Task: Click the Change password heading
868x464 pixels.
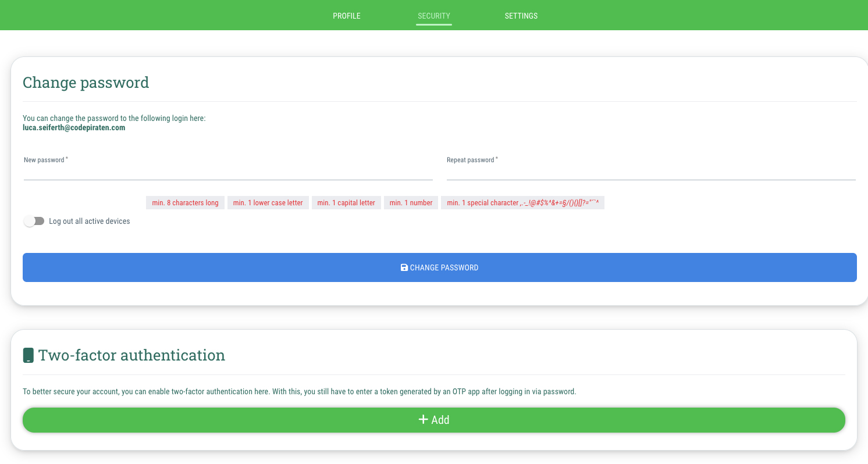Action: click(x=86, y=83)
